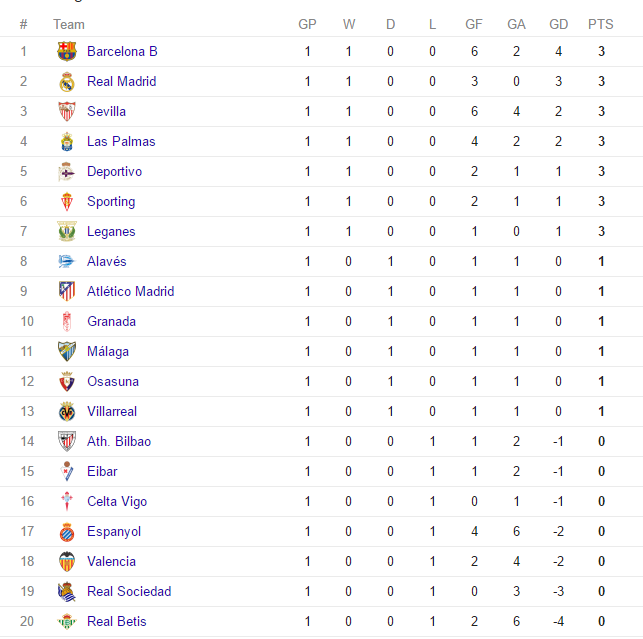The image size is (643, 639).
Task: Open the Real Sociedad team link
Action: [x=129, y=591]
